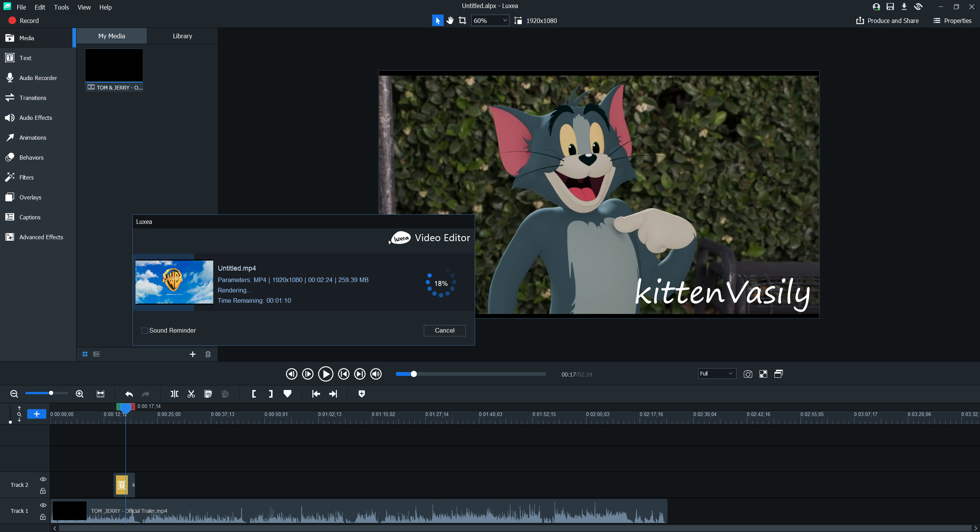The width and height of the screenshot is (980, 532).
Task: Click the crop tool icon
Action: (462, 21)
